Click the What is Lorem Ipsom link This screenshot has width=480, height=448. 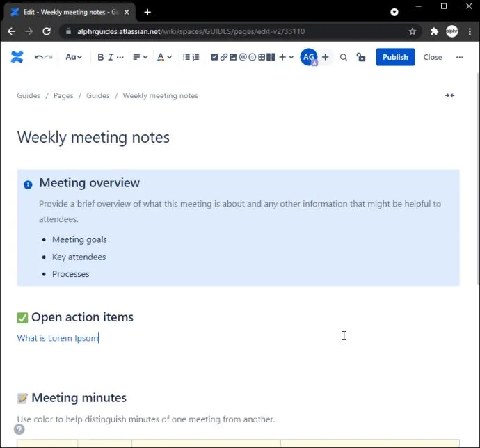pos(58,338)
